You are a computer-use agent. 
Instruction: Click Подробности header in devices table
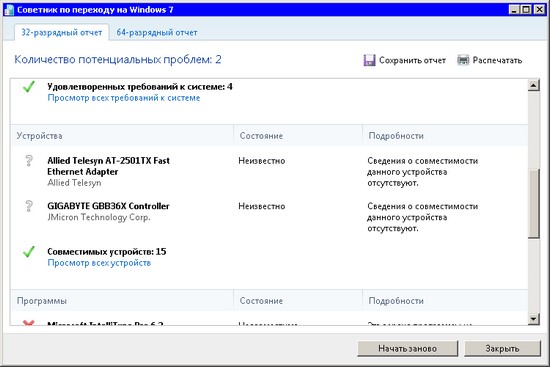coord(396,136)
